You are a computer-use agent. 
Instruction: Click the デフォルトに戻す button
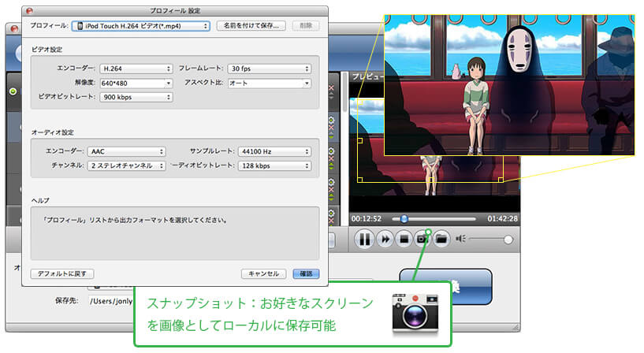pos(62,273)
